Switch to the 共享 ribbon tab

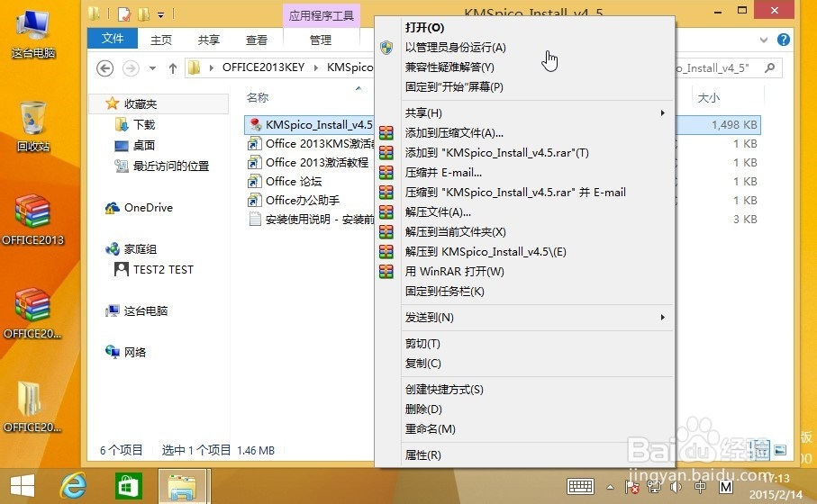point(209,40)
